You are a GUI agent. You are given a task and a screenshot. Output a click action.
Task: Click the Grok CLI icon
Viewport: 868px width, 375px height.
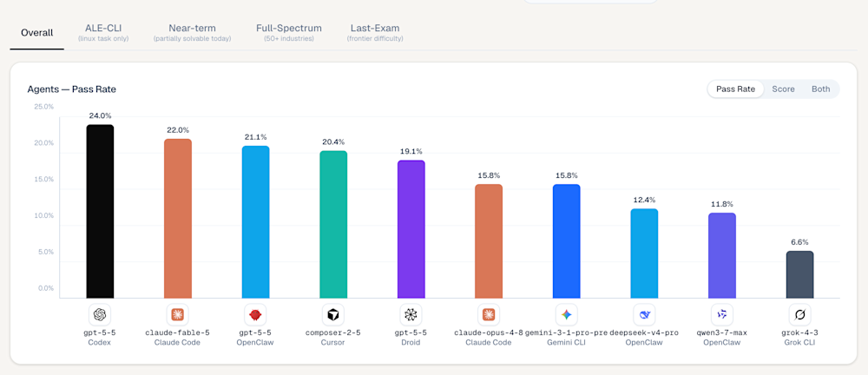click(x=800, y=314)
